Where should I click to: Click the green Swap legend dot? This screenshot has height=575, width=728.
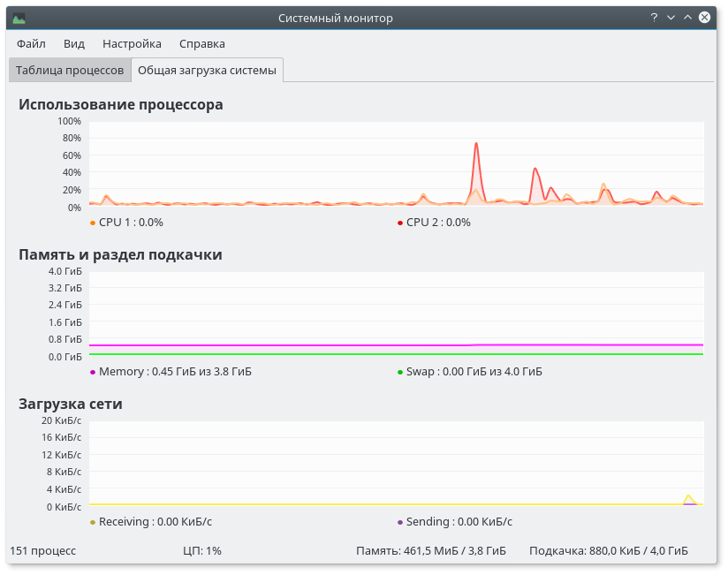(400, 372)
